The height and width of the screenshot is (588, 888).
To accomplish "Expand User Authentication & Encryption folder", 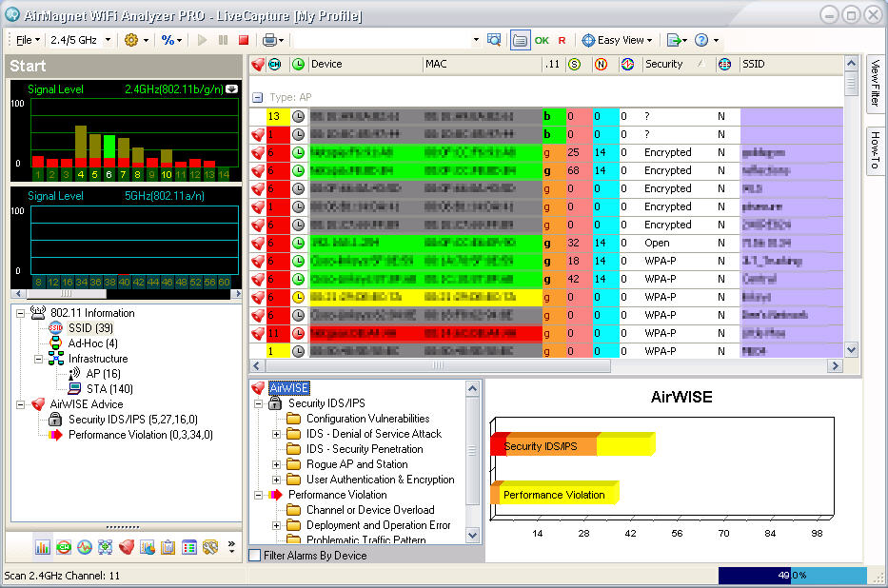I will (x=276, y=480).
